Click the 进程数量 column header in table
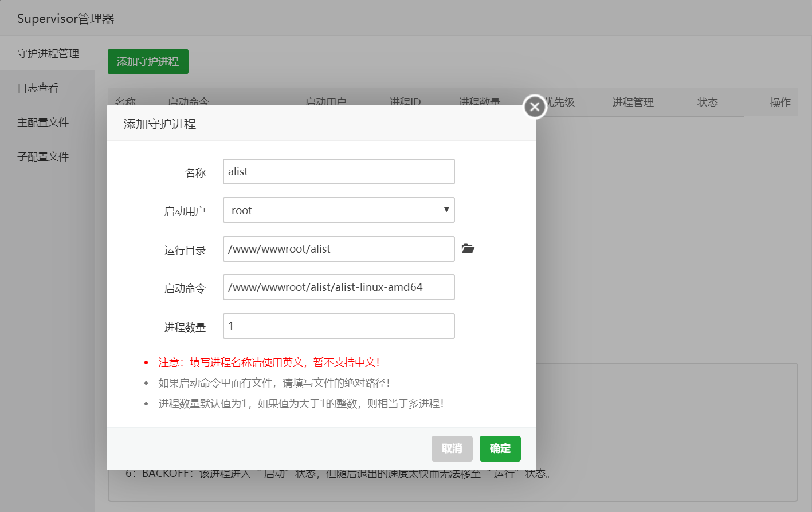 click(x=479, y=101)
